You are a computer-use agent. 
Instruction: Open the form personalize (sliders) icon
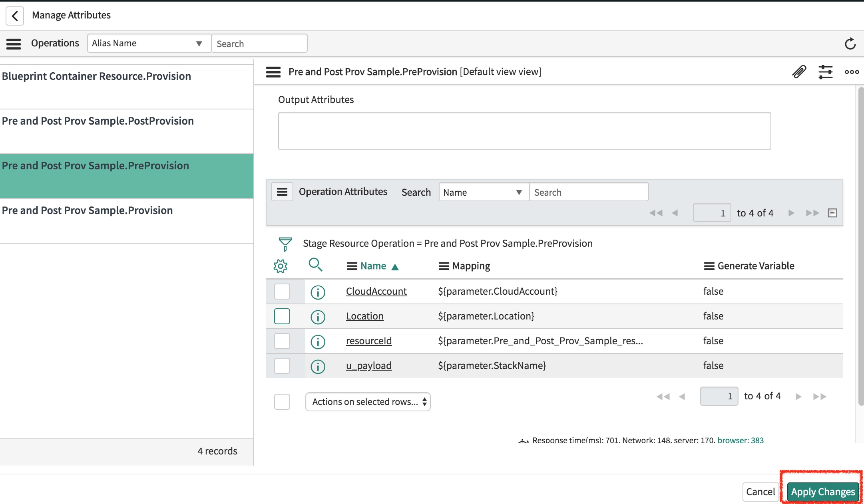pos(826,72)
